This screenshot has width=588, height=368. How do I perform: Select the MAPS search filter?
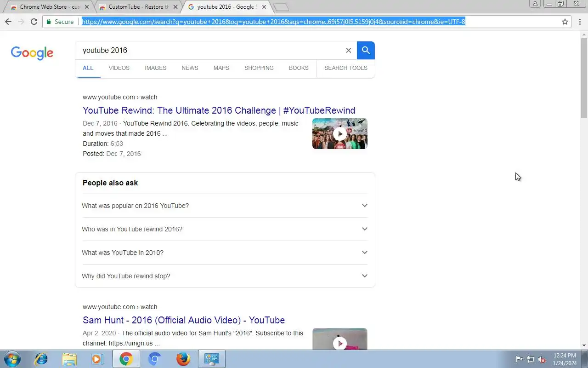pos(221,68)
